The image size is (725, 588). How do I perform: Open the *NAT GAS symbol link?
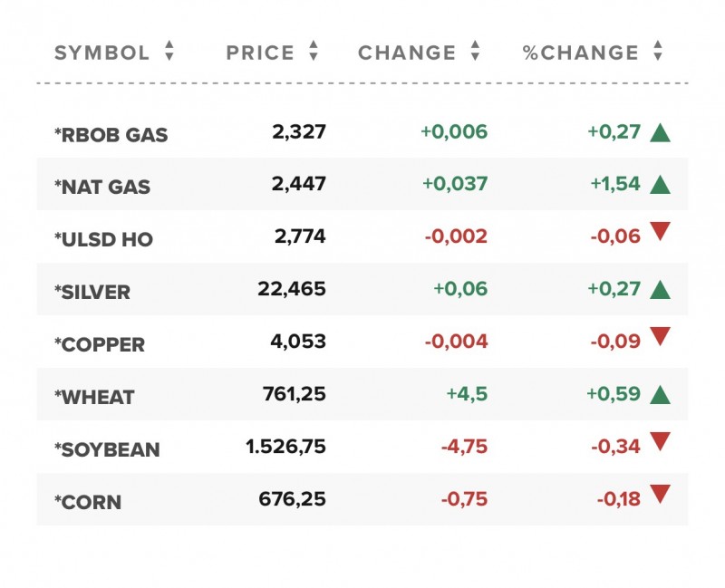pyautogui.click(x=102, y=188)
